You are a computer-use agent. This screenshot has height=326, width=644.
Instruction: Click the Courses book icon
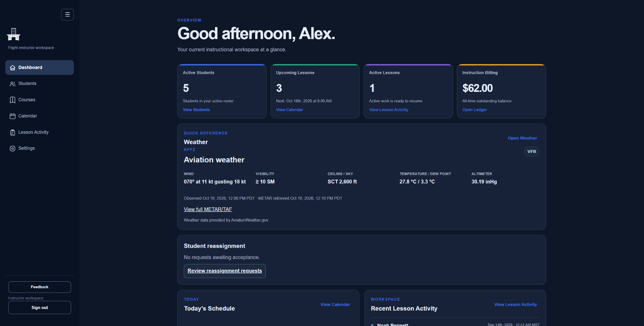pyautogui.click(x=13, y=100)
